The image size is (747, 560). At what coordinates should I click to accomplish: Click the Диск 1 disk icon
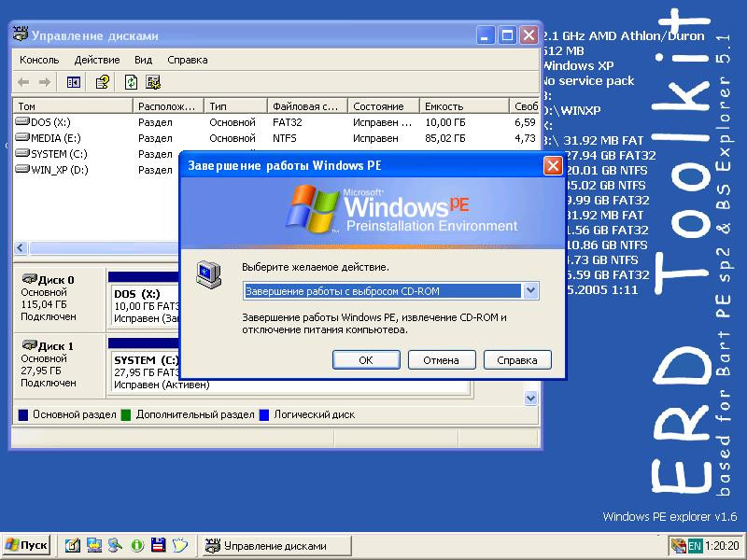click(x=30, y=345)
